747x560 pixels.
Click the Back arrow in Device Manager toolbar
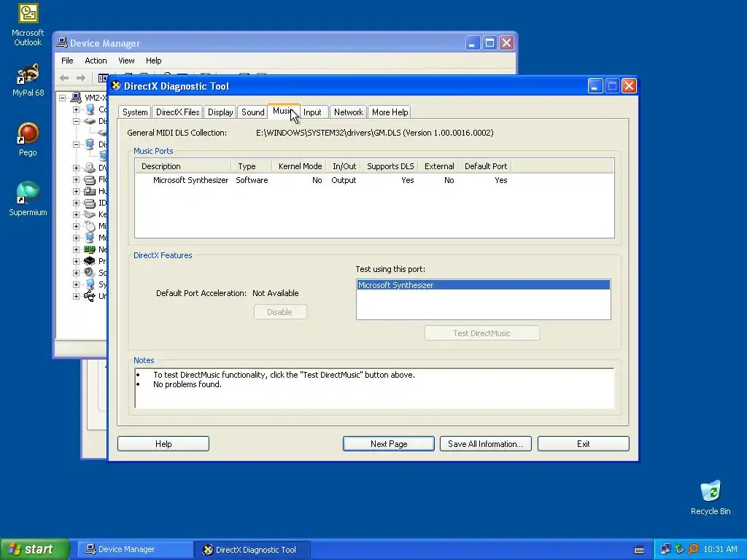[x=64, y=77]
